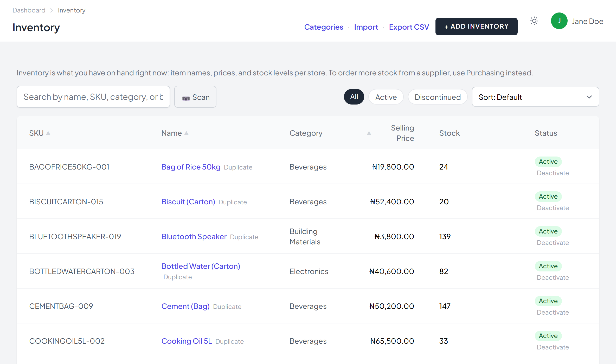The height and width of the screenshot is (364, 616).
Task: Click the Active badge for CEMENTBAG-009
Action: coord(548,301)
